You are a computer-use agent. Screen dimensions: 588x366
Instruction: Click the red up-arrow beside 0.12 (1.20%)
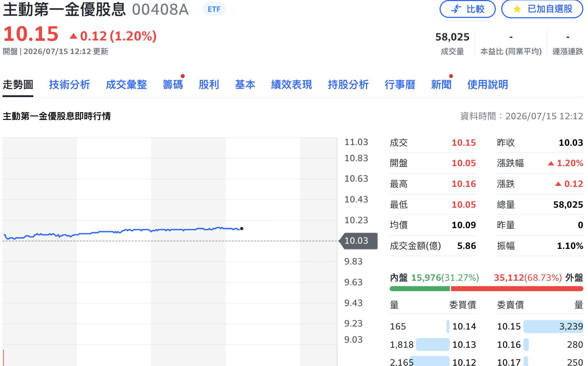73,36
